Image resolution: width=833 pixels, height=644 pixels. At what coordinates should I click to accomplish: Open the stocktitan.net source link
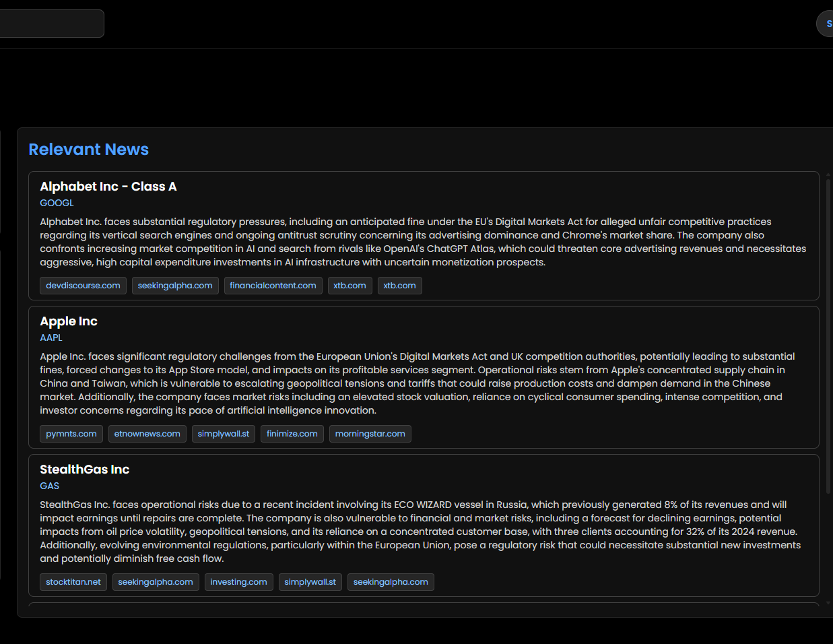tap(73, 582)
